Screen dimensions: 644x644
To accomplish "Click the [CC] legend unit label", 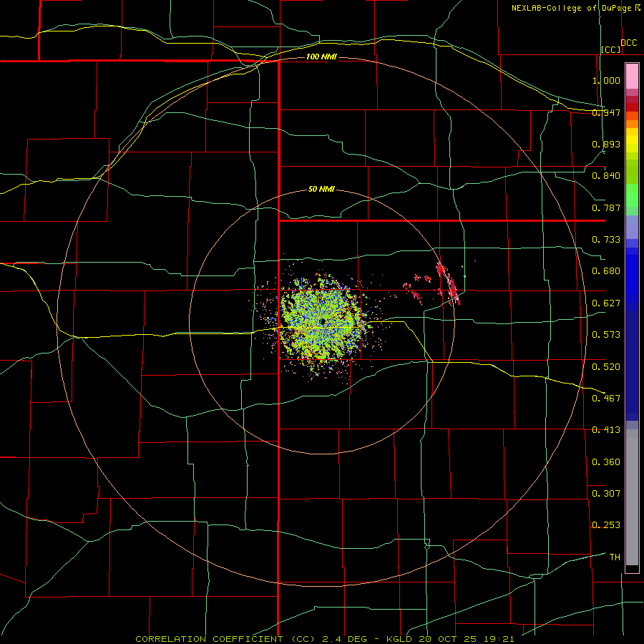I will pyautogui.click(x=611, y=49).
